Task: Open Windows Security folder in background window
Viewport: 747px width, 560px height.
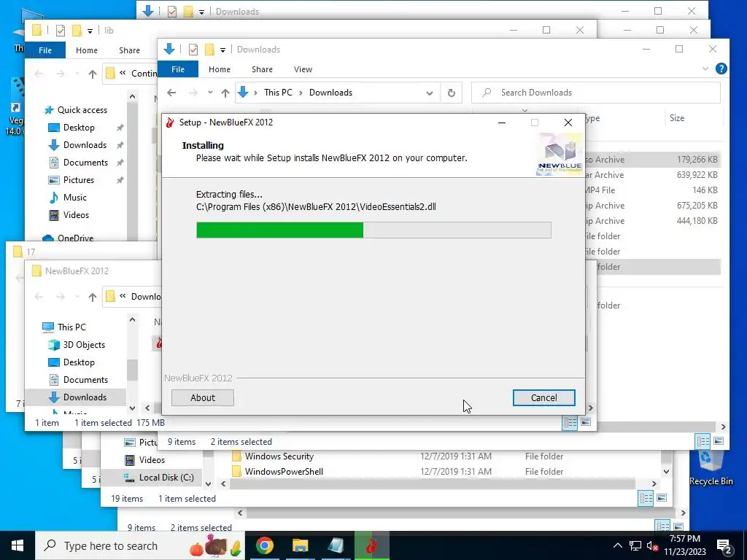Action: point(279,456)
